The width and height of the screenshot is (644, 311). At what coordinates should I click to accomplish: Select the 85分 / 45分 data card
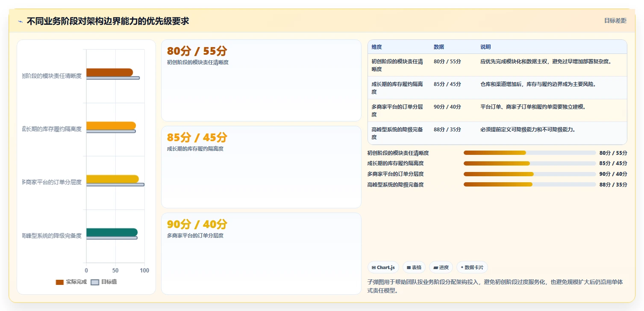pyautogui.click(x=261, y=167)
